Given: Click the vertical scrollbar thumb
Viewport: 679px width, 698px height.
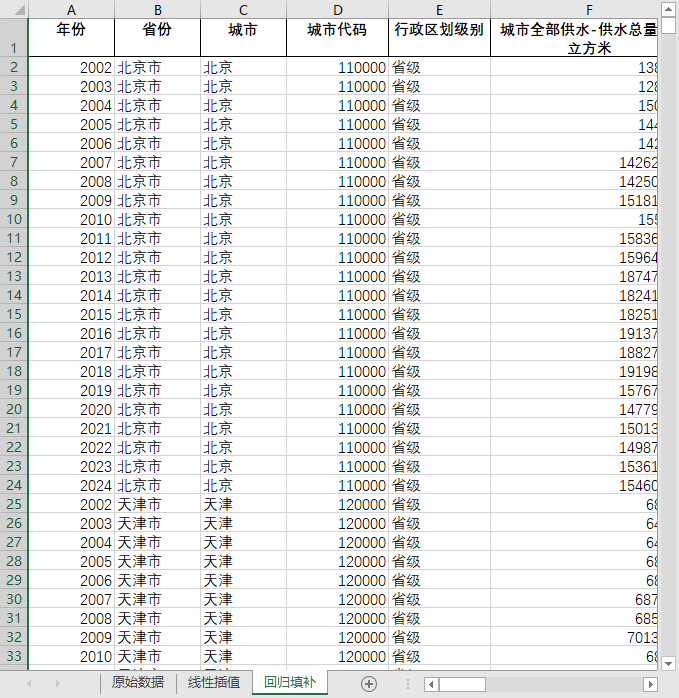Looking at the screenshot, I should [x=668, y=25].
